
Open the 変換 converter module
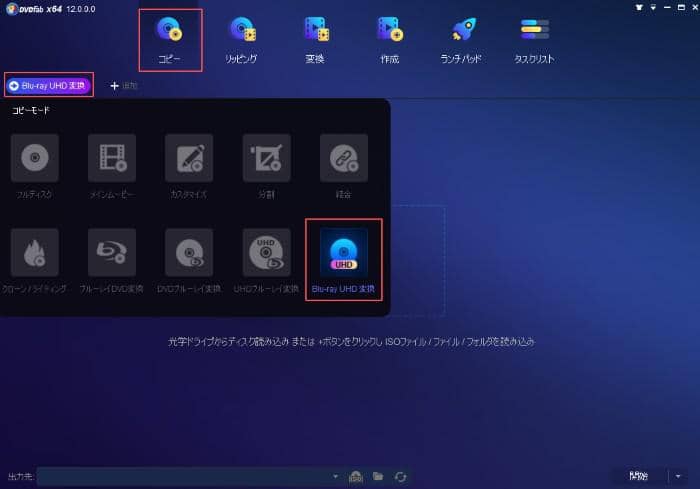[x=316, y=40]
